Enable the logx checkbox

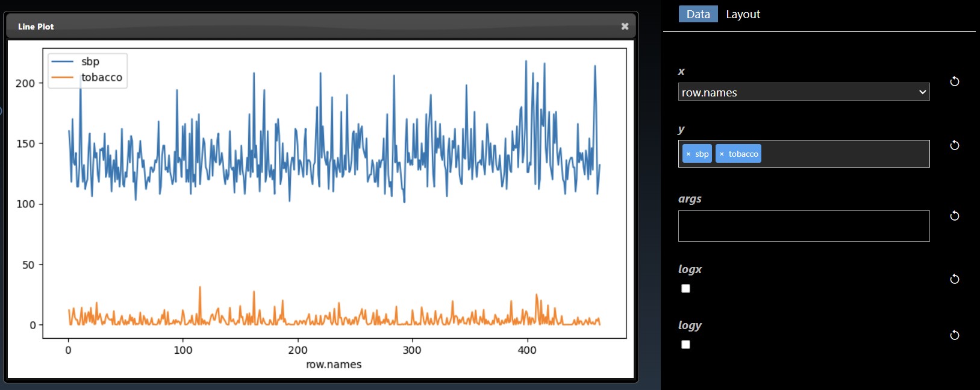tap(685, 289)
